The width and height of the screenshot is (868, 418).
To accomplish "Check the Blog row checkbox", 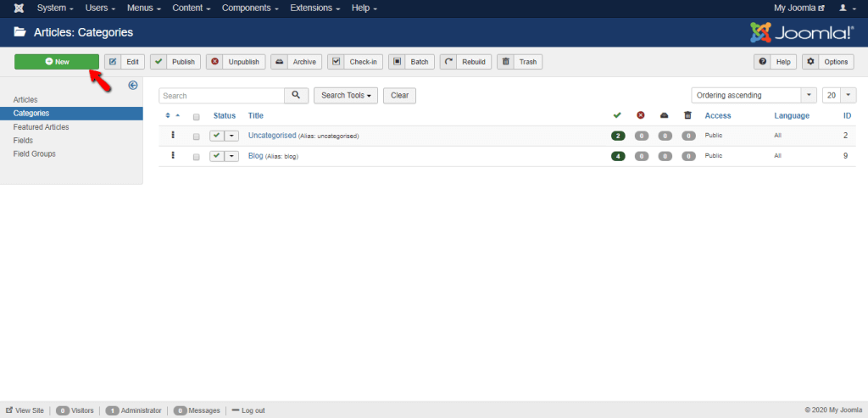I will tap(196, 157).
